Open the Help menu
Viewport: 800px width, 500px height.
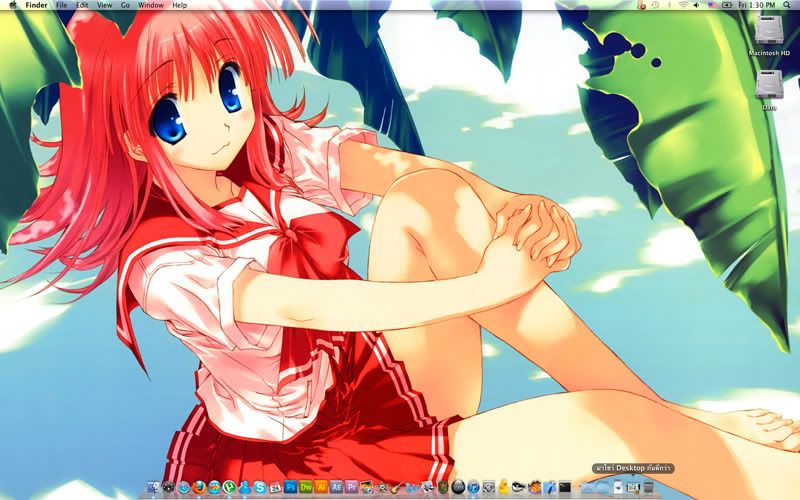pos(180,5)
